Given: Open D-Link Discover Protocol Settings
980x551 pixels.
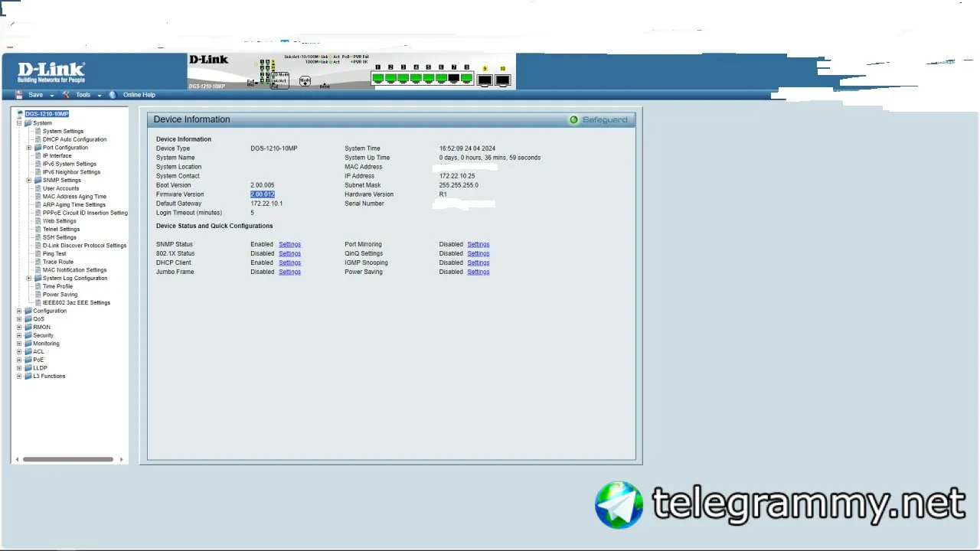Looking at the screenshot, I should pos(84,246).
